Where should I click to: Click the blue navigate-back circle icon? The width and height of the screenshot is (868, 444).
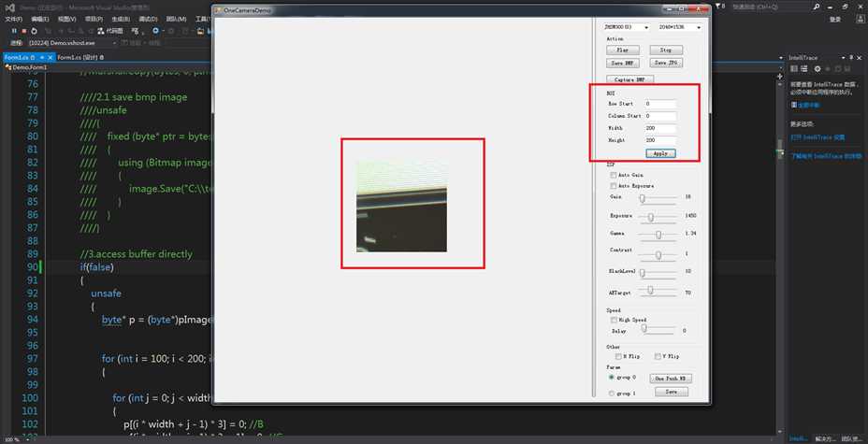(156, 31)
